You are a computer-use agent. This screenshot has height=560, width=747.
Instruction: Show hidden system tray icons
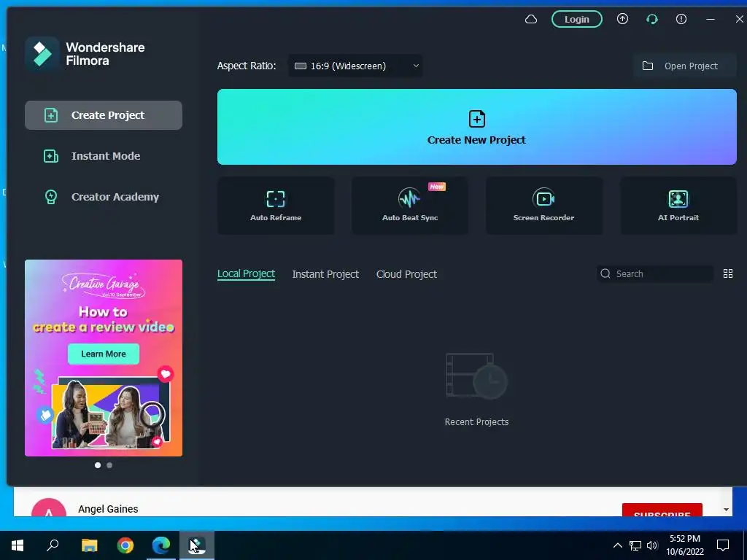coord(617,545)
